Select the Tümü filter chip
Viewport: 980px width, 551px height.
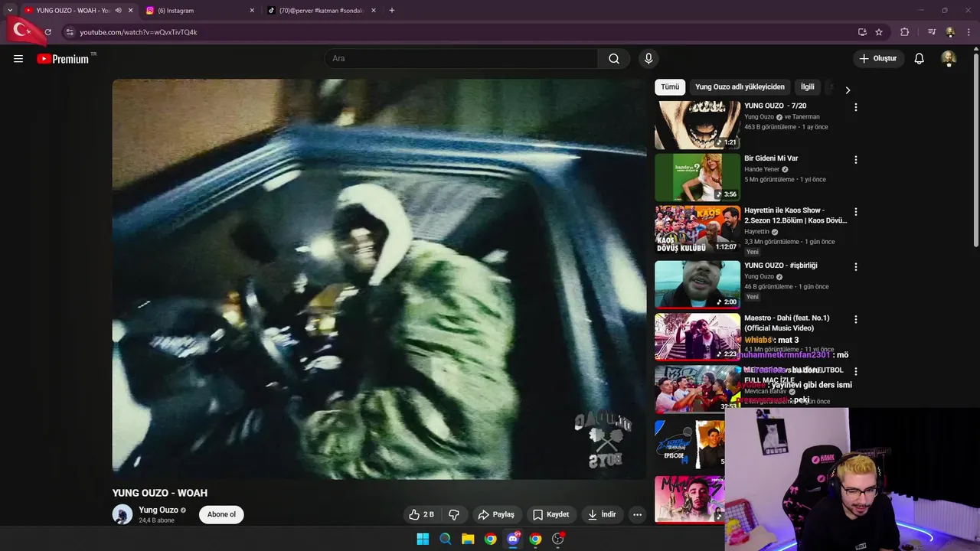670,87
